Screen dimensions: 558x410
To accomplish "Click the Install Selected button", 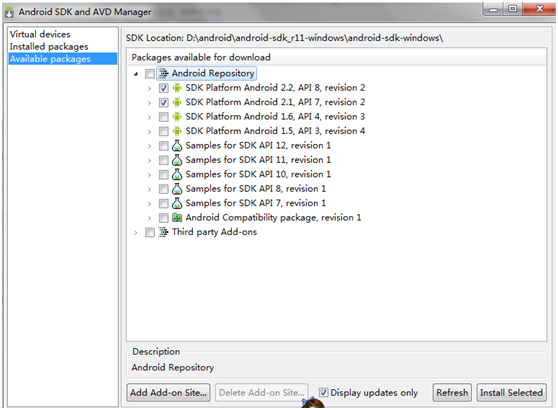I will [511, 393].
